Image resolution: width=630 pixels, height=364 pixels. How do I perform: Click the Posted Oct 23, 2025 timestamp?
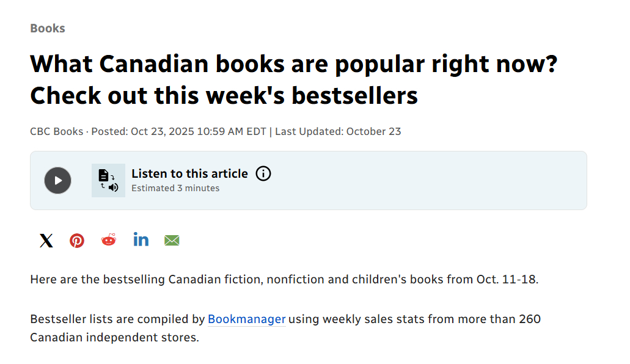178,131
